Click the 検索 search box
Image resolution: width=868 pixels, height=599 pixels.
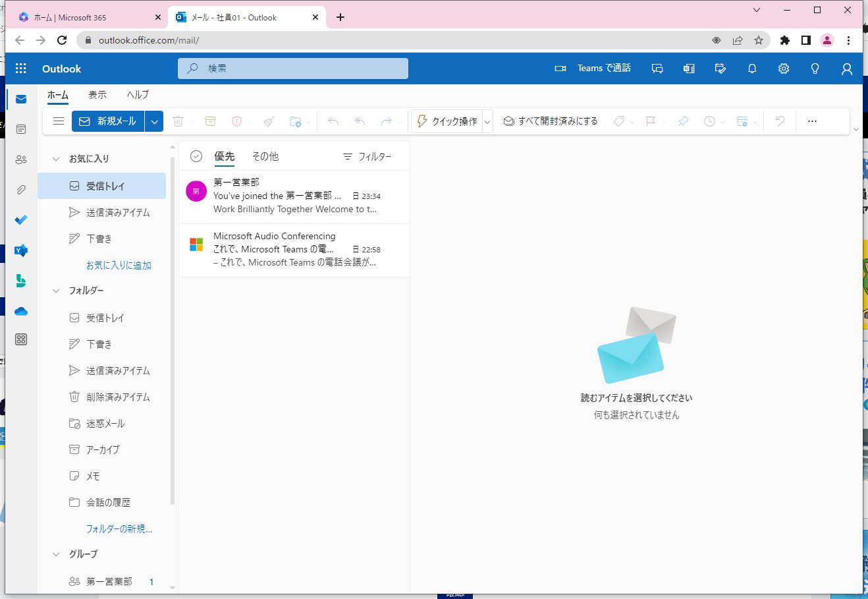click(293, 69)
